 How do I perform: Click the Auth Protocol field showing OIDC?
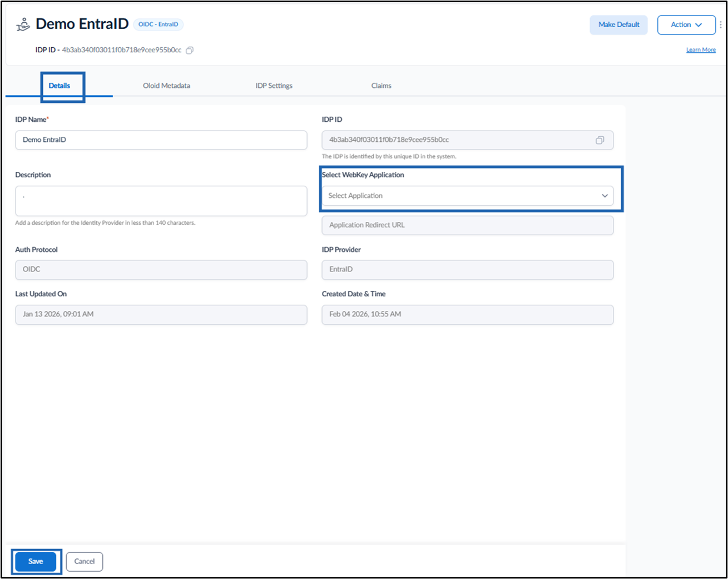(161, 270)
